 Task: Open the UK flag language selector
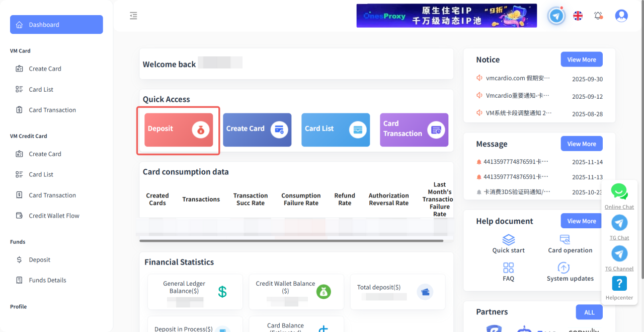[x=578, y=16]
